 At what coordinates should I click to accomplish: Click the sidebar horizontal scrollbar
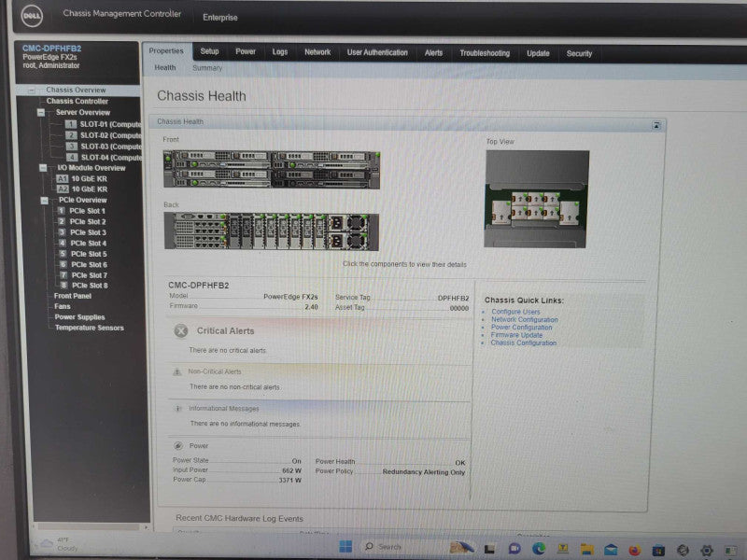pyautogui.click(x=89, y=527)
